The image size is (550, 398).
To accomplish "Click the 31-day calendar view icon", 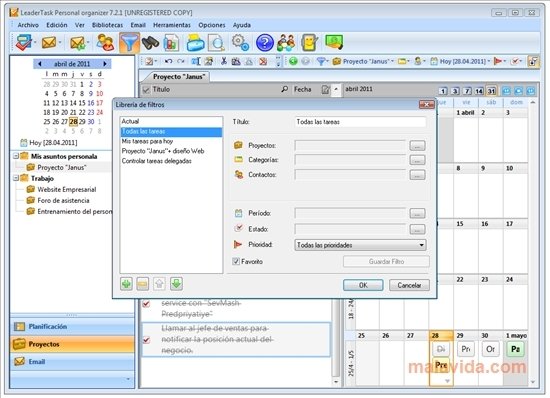I will [491, 91].
